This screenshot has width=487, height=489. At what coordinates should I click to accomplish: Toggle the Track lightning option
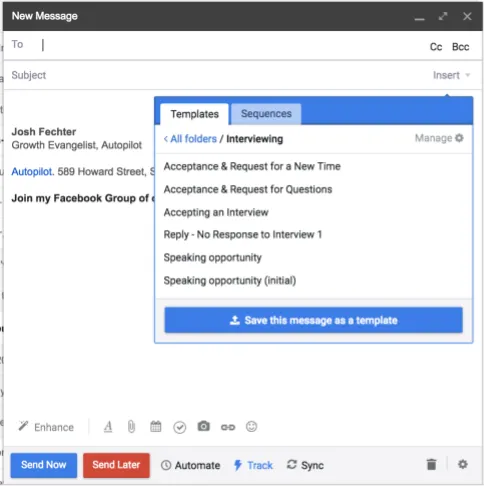(253, 465)
